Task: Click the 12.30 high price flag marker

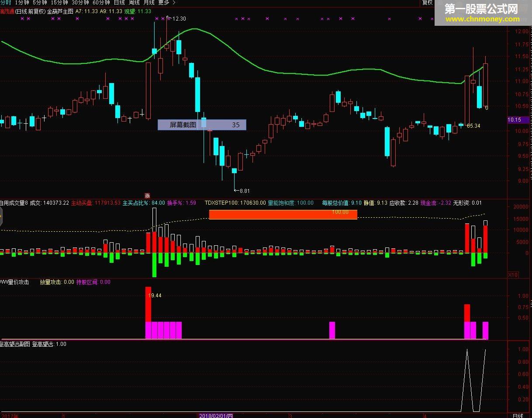Action: pos(177,19)
